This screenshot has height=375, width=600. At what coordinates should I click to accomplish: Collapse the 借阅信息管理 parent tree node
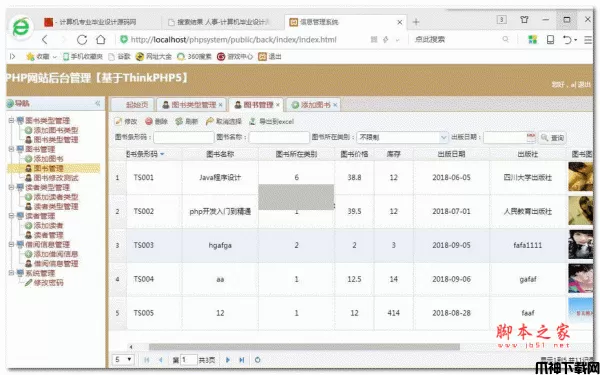coord(11,244)
